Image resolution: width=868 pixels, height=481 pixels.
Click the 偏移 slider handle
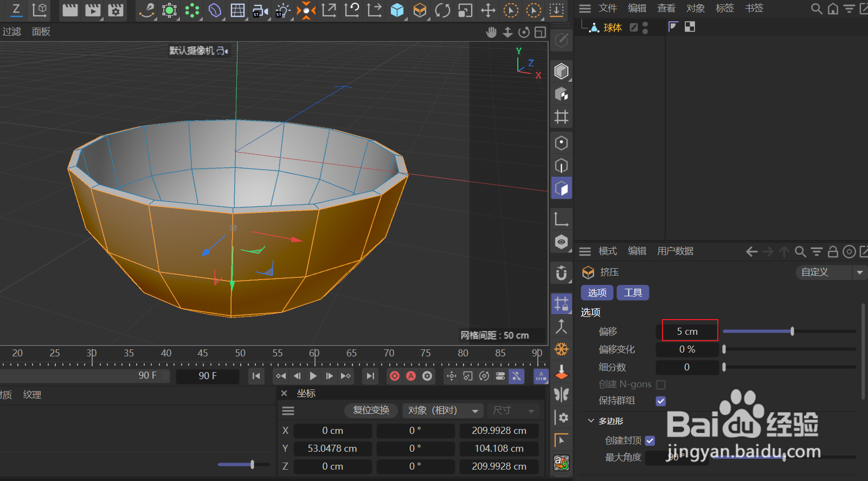click(x=792, y=331)
